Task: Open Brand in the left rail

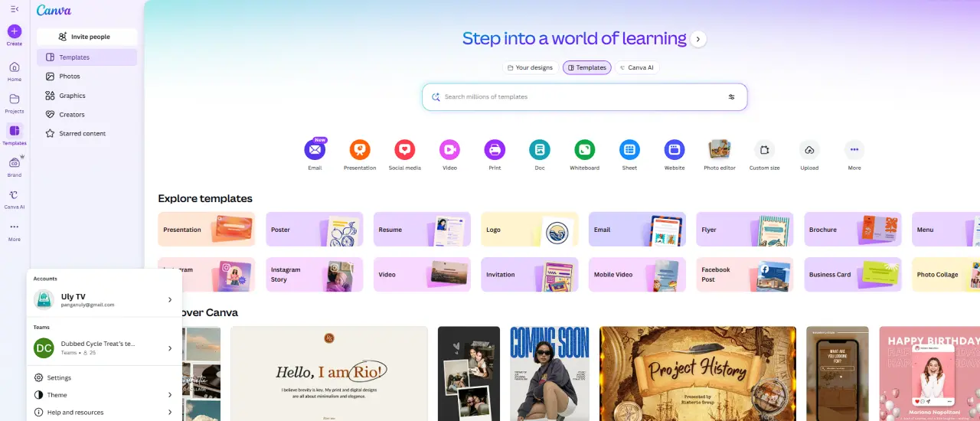Action: [x=15, y=166]
